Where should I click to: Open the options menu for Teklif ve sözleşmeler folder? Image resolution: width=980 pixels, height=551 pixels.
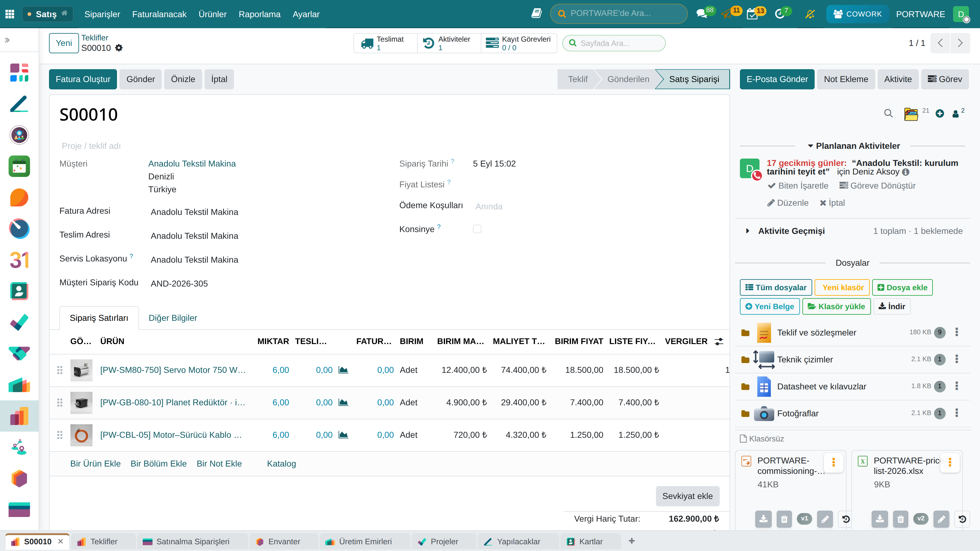coord(957,332)
